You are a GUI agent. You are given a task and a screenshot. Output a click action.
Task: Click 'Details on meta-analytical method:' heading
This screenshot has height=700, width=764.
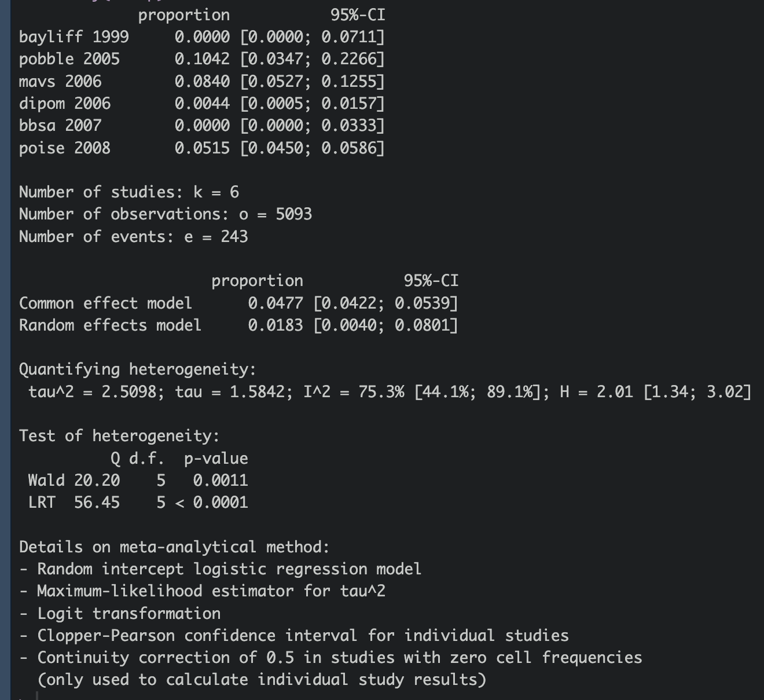[x=174, y=547]
